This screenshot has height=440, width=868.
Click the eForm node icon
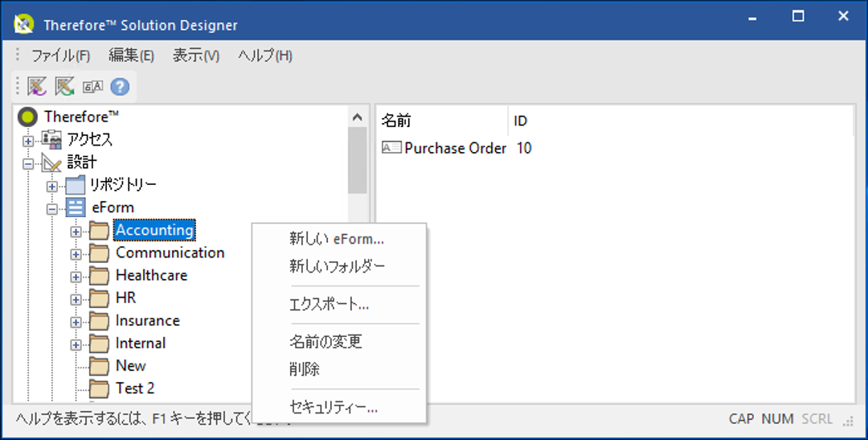click(x=76, y=208)
